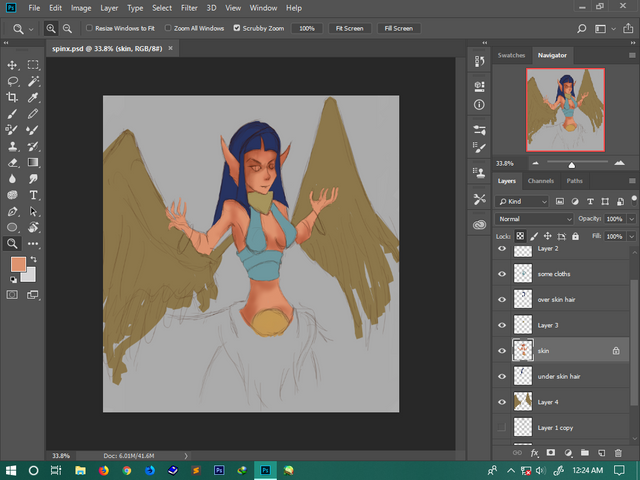Hide the 'over skin hair' layer
Image resolution: width=640 pixels, height=480 pixels.
(x=502, y=300)
